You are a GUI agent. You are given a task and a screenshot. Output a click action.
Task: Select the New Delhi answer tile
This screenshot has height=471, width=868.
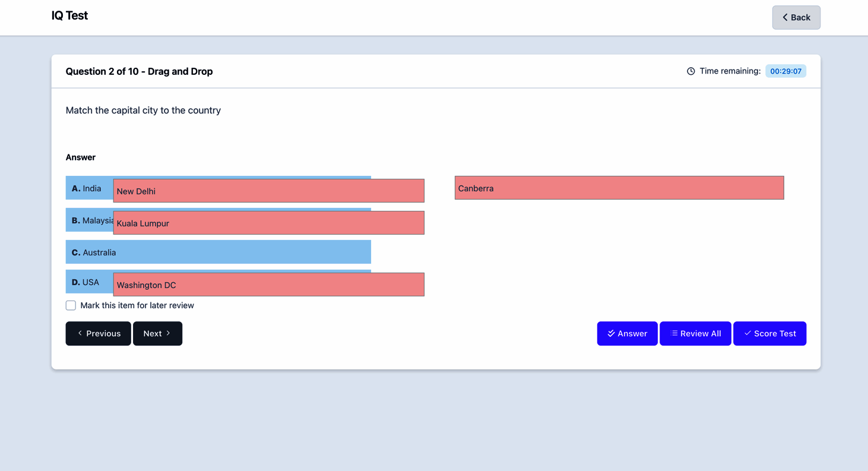pyautogui.click(x=269, y=191)
